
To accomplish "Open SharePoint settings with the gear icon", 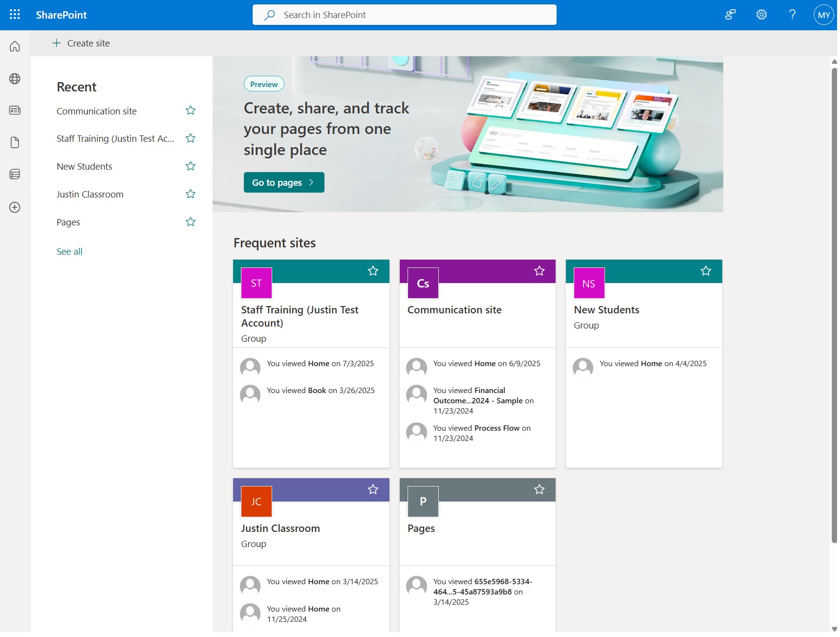I will tap(761, 15).
